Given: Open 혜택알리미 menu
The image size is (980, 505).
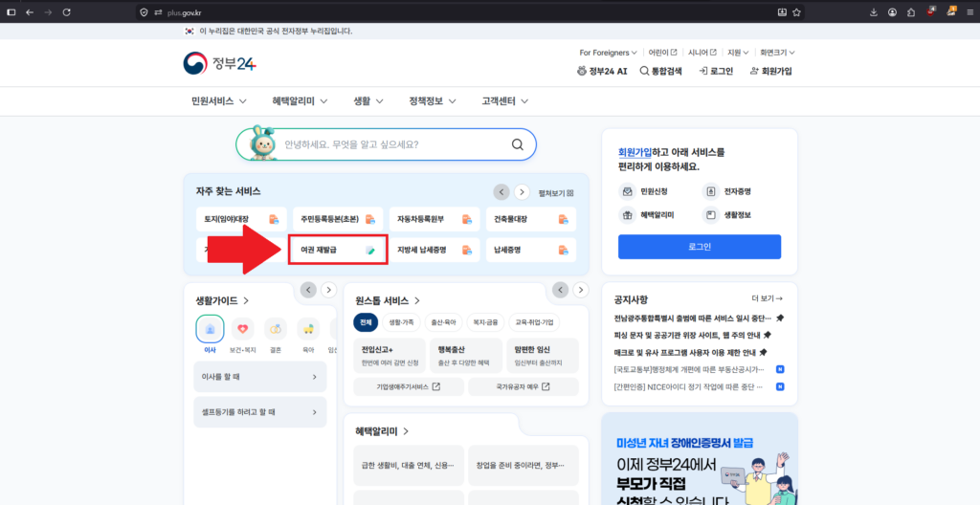Looking at the screenshot, I should (x=301, y=100).
